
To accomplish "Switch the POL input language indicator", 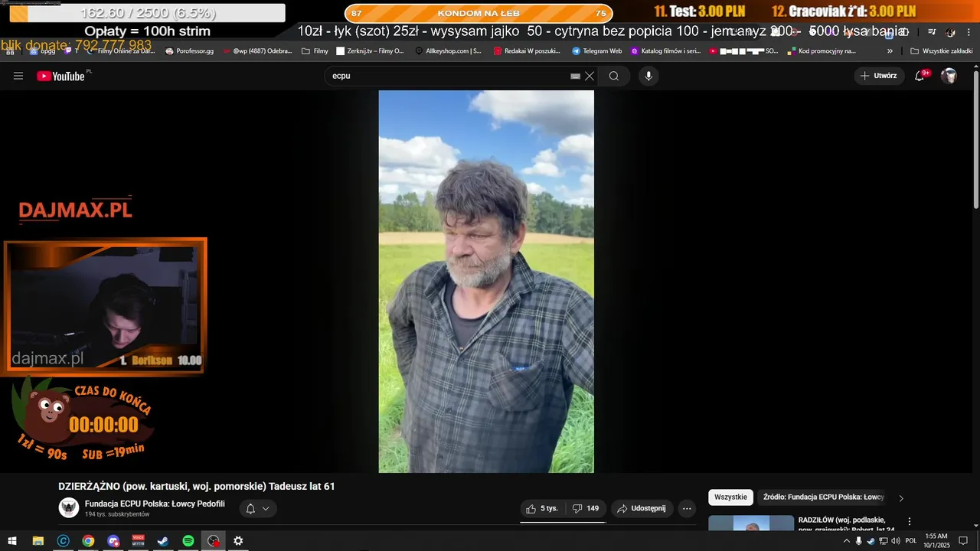I will [x=911, y=541].
